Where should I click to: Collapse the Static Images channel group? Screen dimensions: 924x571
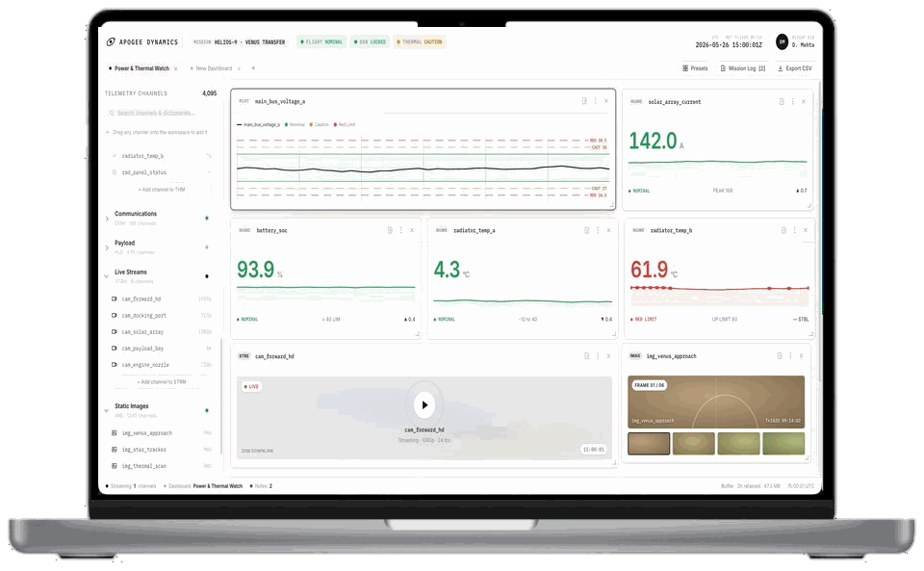pyautogui.click(x=107, y=411)
